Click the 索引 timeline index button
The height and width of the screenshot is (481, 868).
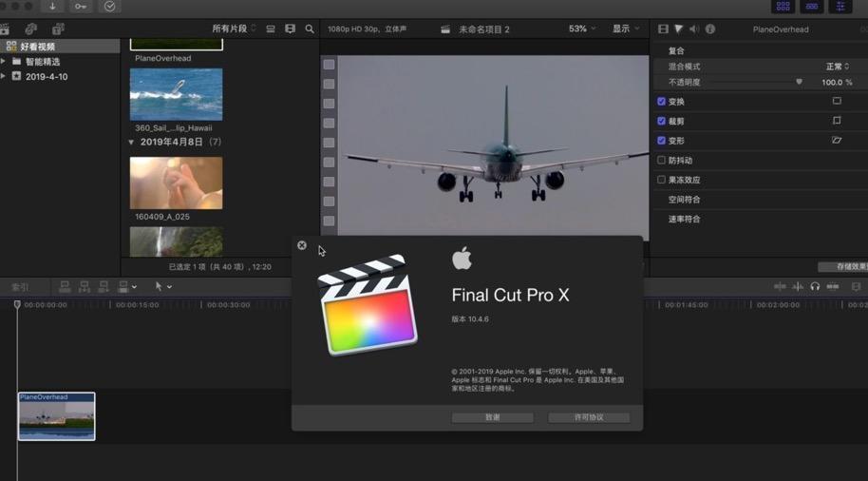(x=21, y=287)
